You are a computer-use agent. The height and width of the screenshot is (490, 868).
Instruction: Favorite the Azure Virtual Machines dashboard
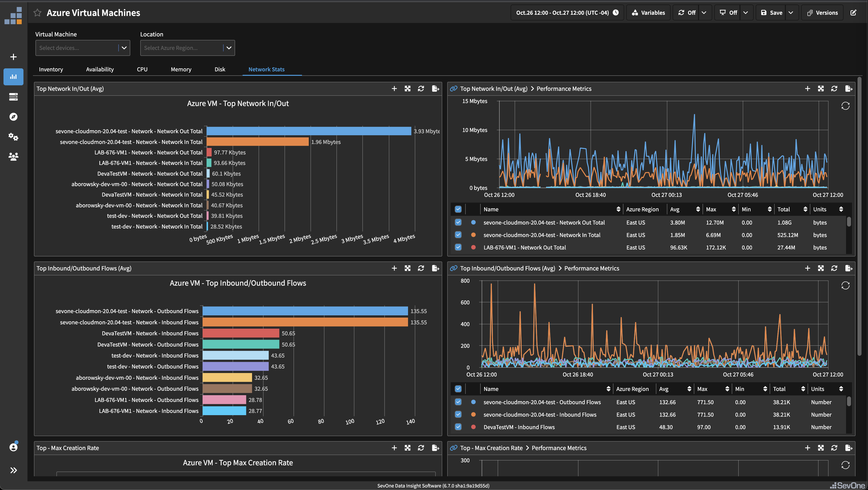pyautogui.click(x=37, y=12)
